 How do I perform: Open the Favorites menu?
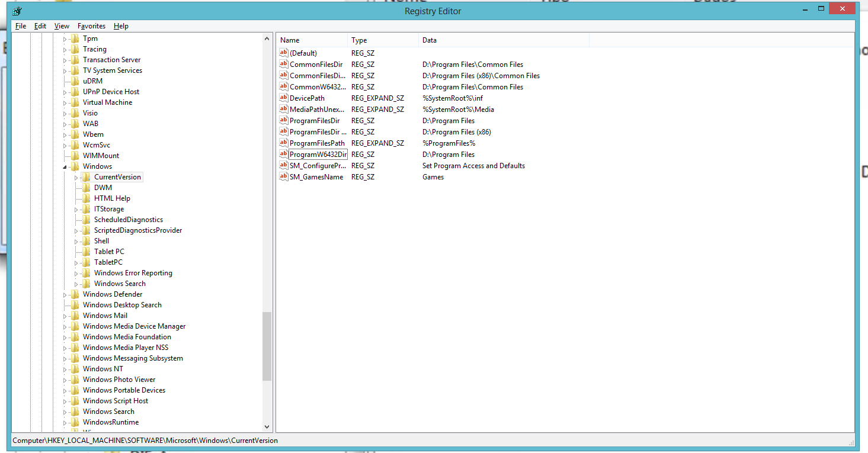pos(91,26)
